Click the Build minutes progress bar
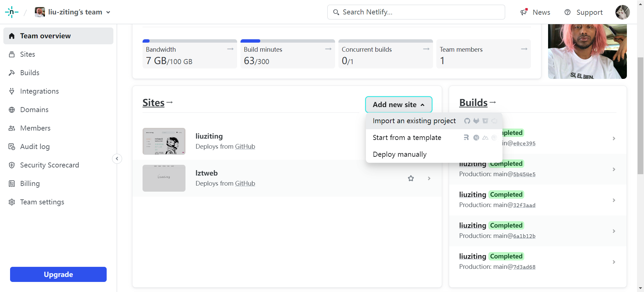Image resolution: width=644 pixels, height=292 pixels. (288, 41)
